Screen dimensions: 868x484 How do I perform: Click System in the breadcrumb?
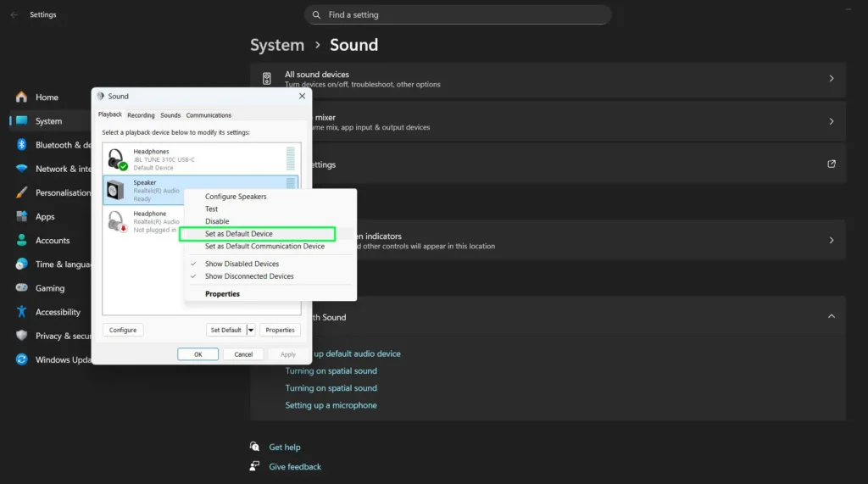click(x=277, y=45)
